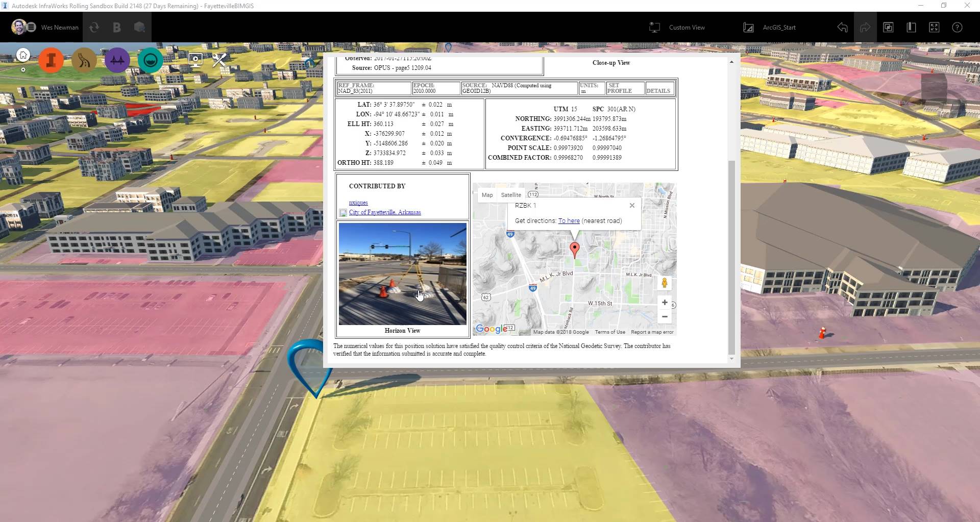980x522 pixels.
Task: Open the teal Drainage design icon
Action: tap(151, 60)
